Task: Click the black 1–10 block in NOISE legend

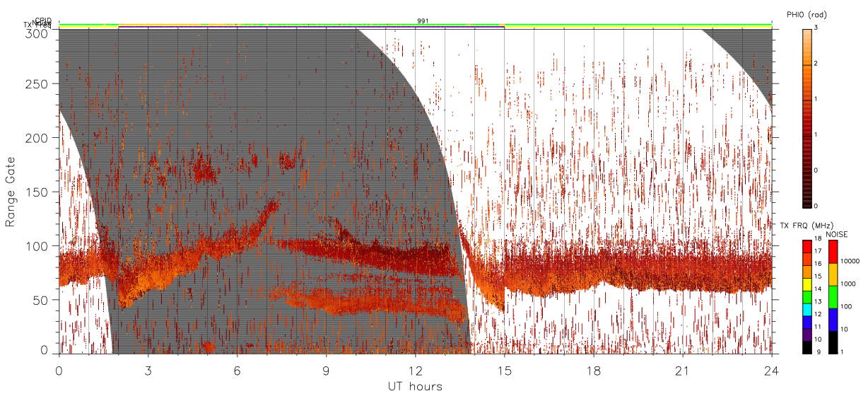Action: [x=833, y=342]
